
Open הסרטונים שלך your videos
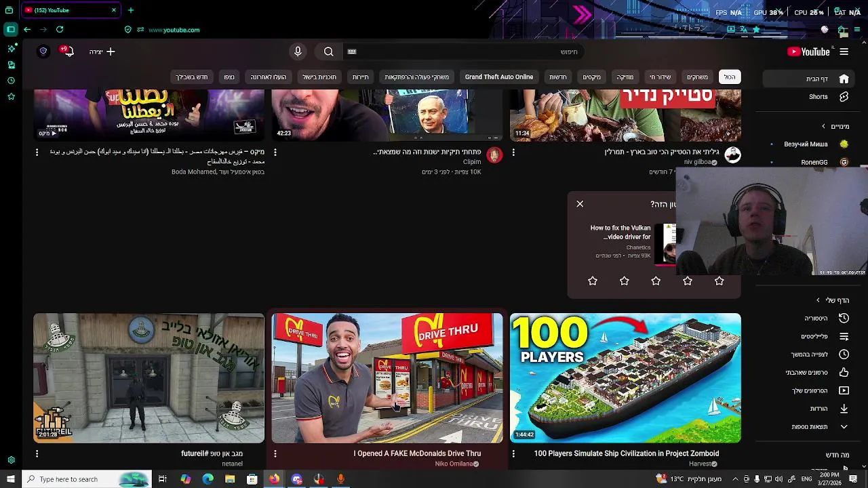[x=807, y=390]
